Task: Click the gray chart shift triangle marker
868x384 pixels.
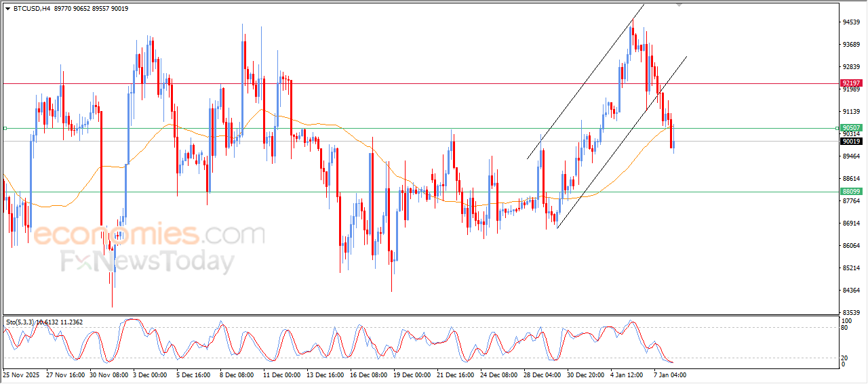Action: 679,5
